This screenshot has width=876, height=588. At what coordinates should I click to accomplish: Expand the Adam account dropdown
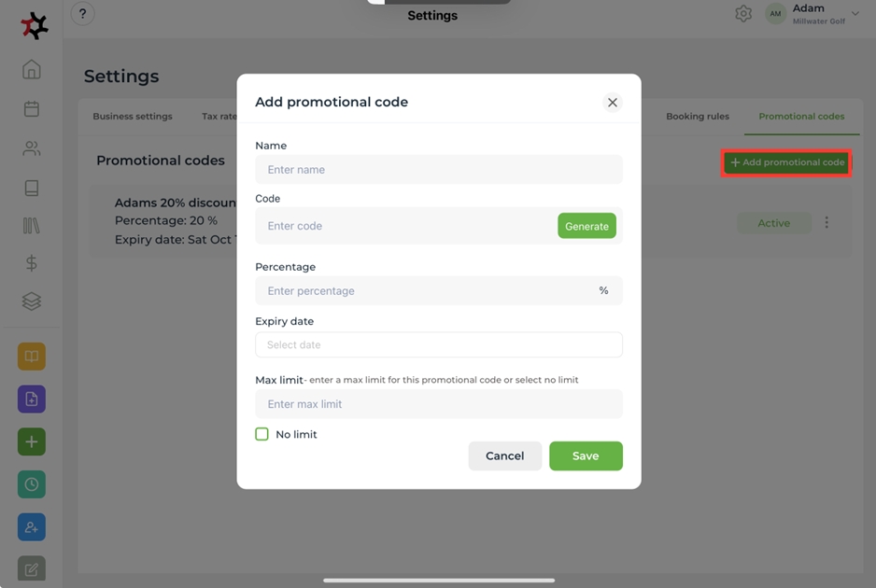click(855, 14)
